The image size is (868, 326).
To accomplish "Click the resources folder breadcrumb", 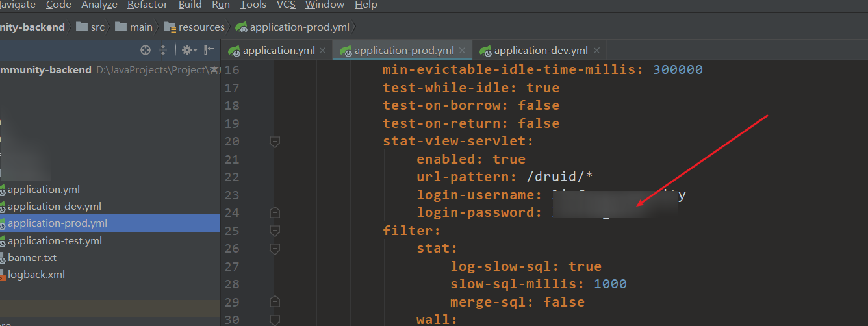I will coord(195,27).
